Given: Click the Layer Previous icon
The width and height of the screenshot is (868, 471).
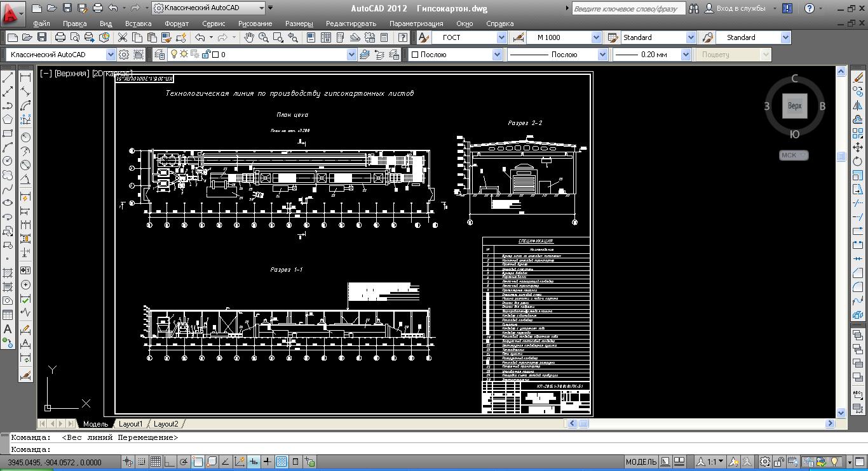Looking at the screenshot, I should (379, 55).
